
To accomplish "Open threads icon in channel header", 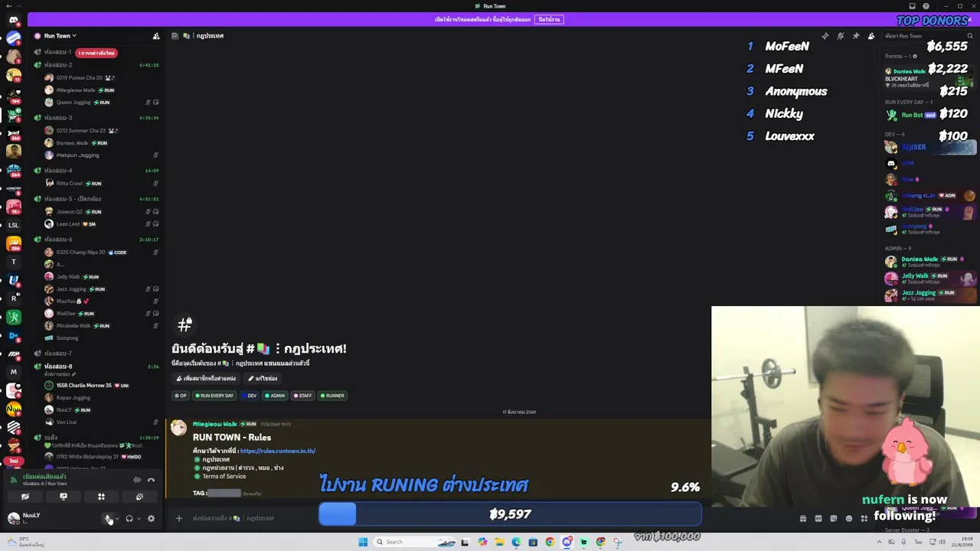I will coord(825,36).
